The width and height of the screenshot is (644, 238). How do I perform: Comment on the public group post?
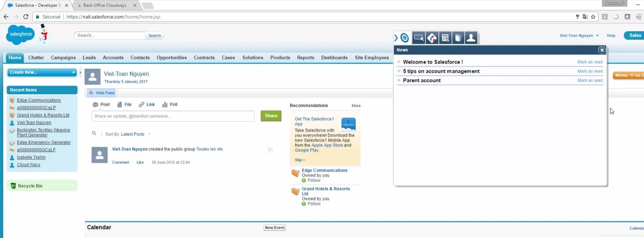point(121,162)
